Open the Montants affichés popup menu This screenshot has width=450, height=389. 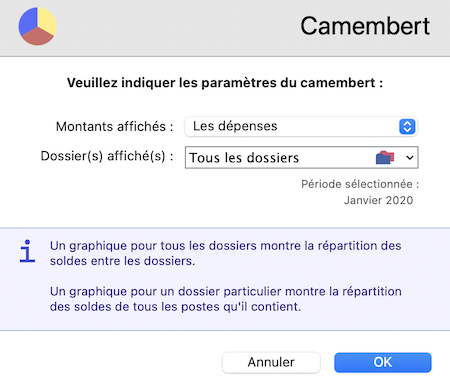tap(301, 127)
